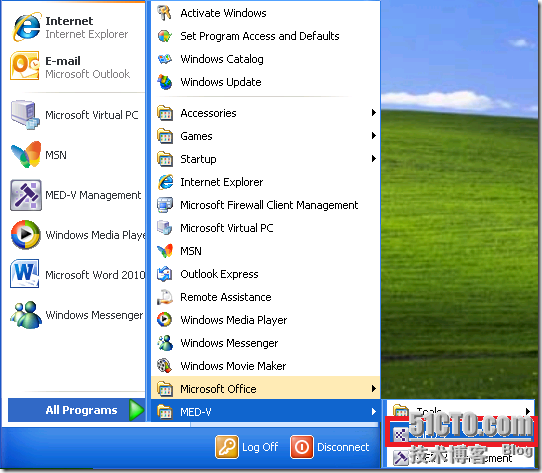Click Windows Movie Maker film reel icon

point(164,366)
